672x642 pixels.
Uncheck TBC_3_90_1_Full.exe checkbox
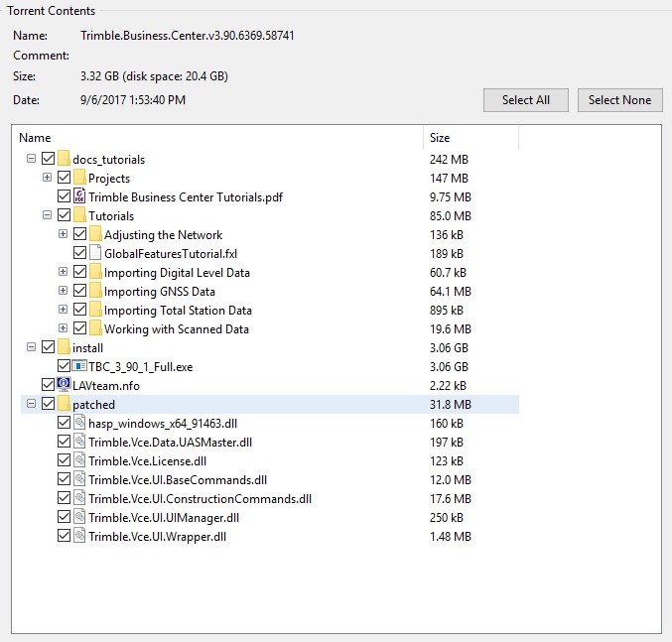(64, 366)
